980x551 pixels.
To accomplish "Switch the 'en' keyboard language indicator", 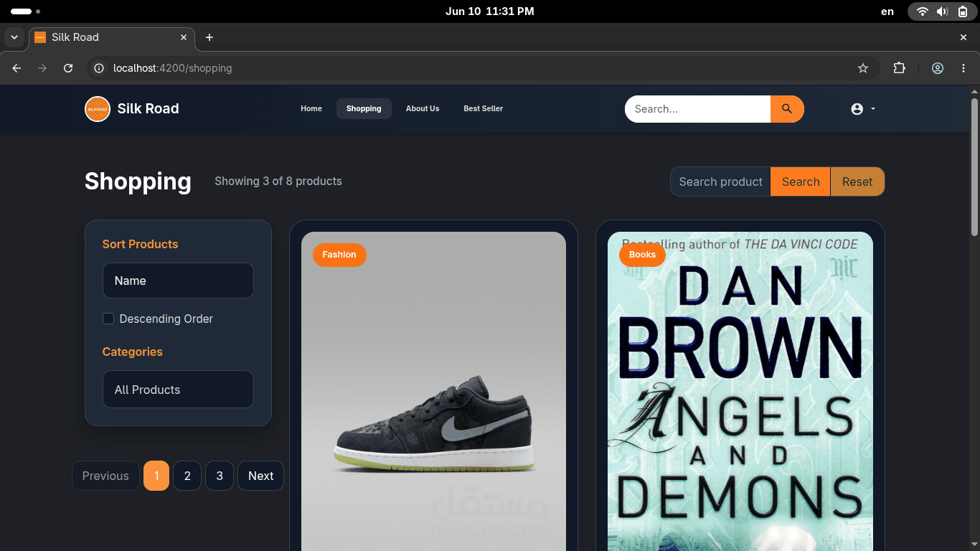I will click(887, 11).
